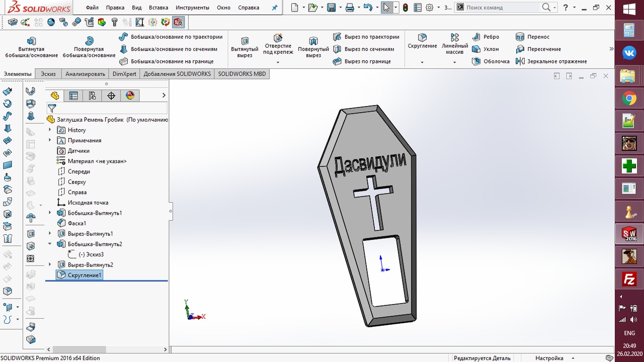Switch to the Эскиз tab
The height and width of the screenshot is (362, 644).
coord(48,74)
